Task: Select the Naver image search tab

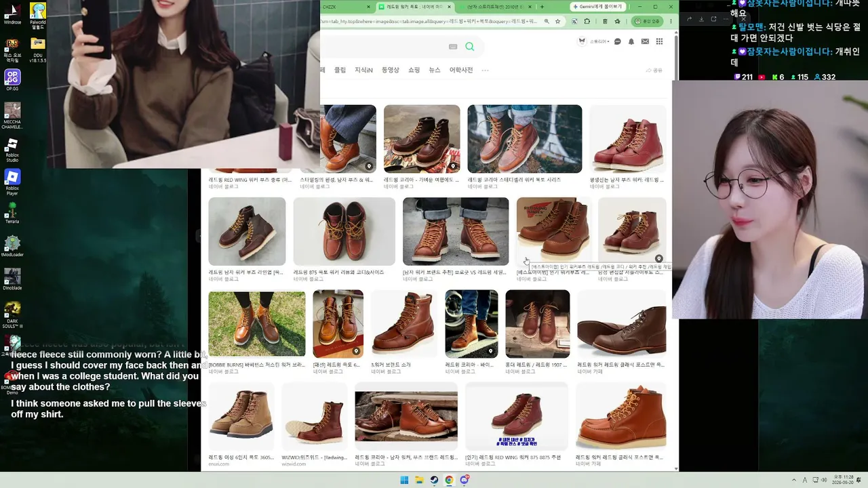Action: click(x=414, y=7)
